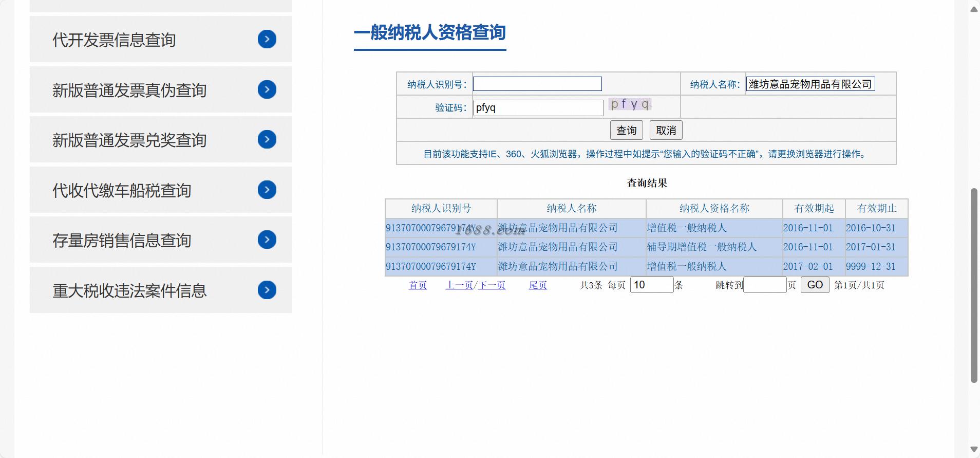Open 代开发票信息查询 menu entry
The height and width of the screenshot is (458, 980).
tap(161, 39)
